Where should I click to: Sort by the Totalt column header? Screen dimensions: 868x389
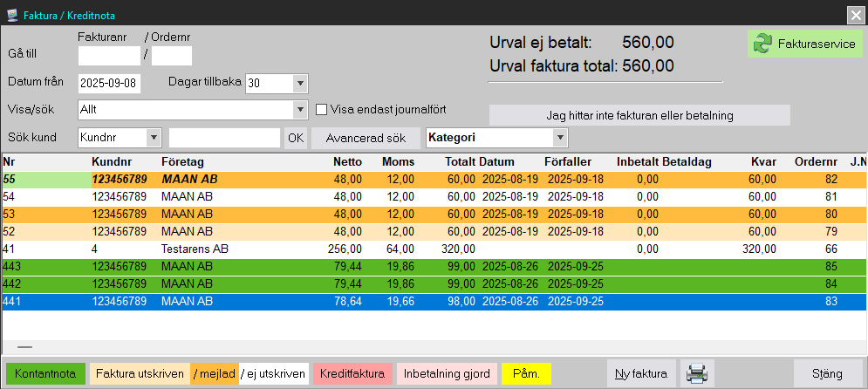[461, 162]
